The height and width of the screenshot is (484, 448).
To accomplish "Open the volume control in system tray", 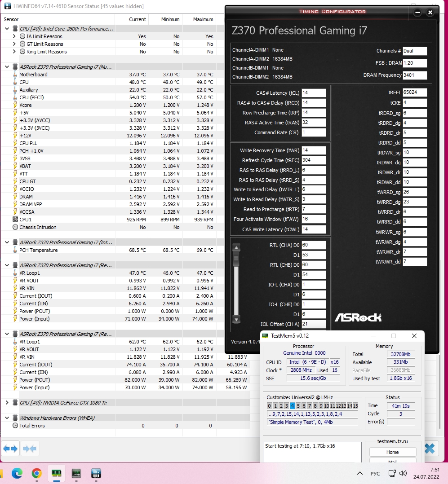I will pyautogui.click(x=403, y=473).
